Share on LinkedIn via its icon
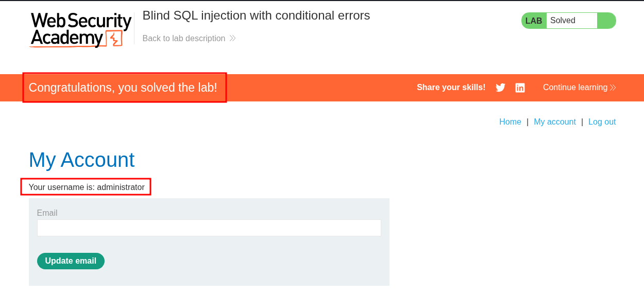 coord(520,88)
